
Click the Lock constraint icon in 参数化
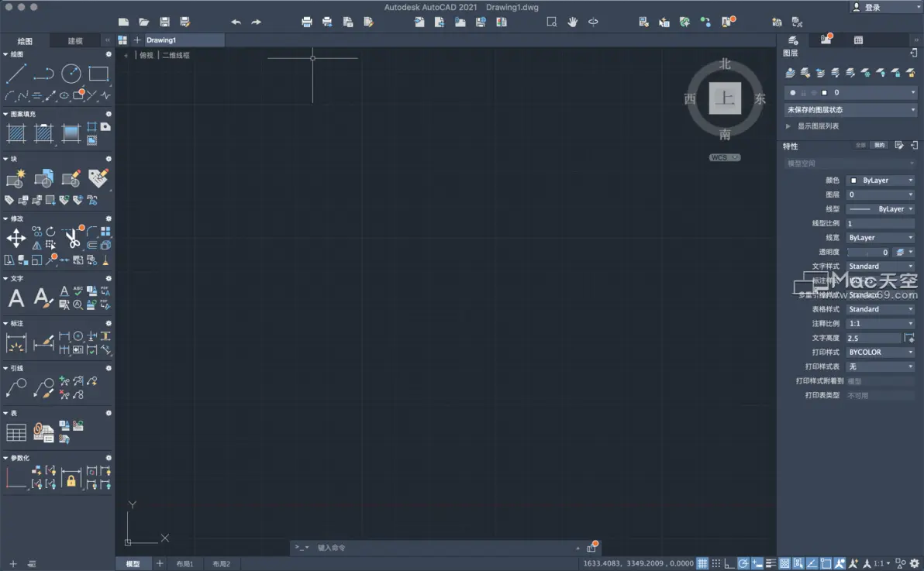[71, 478]
